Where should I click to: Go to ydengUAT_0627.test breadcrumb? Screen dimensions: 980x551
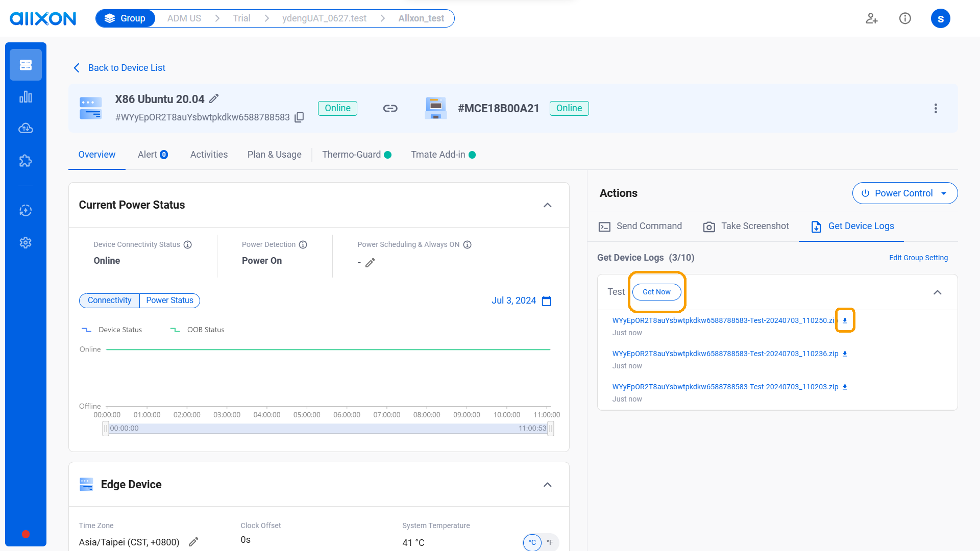(x=324, y=18)
